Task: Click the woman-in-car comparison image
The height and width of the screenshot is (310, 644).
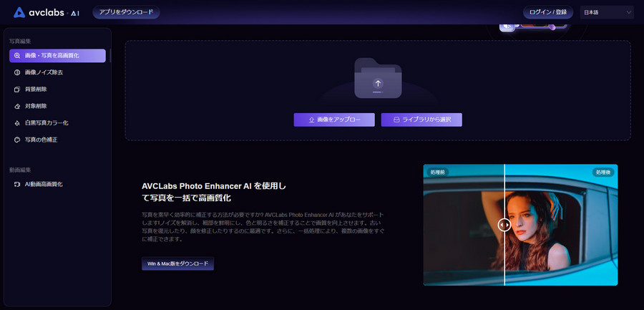Action: click(x=520, y=225)
